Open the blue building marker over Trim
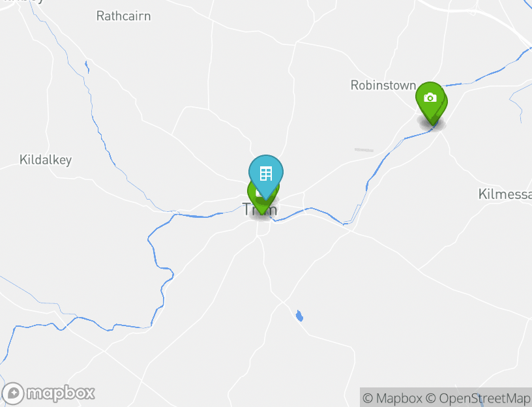The height and width of the screenshot is (407, 532). tap(265, 173)
